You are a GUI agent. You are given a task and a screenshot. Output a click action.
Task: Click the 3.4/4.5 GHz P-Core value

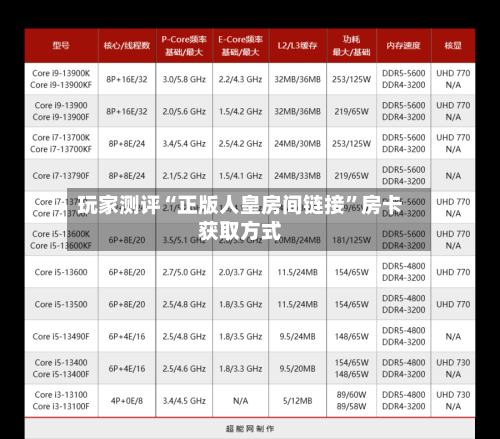pyautogui.click(x=184, y=401)
